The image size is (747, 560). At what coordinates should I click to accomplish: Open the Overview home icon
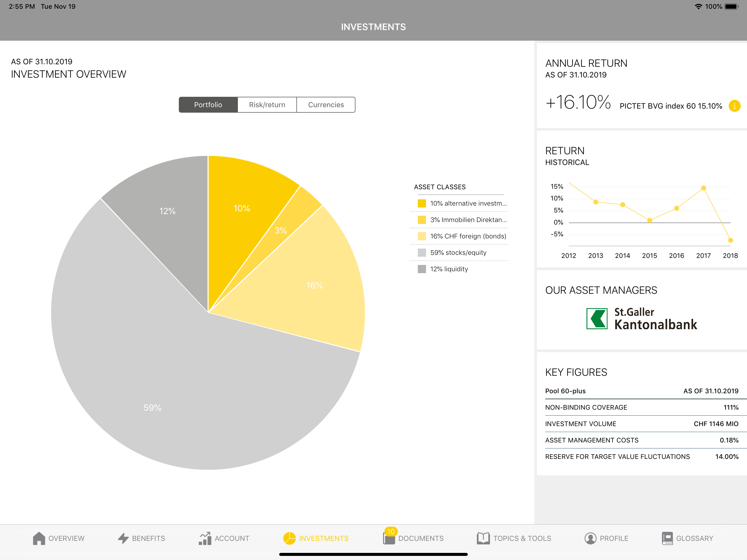click(x=39, y=538)
